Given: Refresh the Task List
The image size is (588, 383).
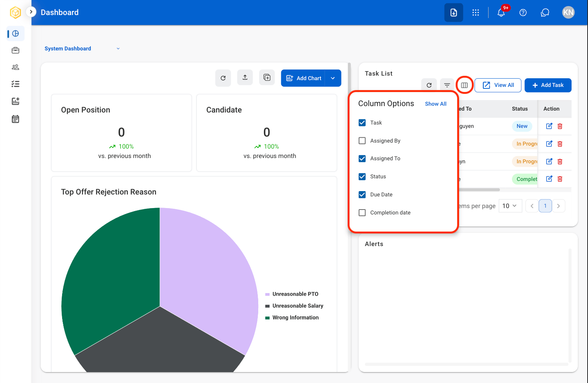Looking at the screenshot, I should tap(429, 85).
